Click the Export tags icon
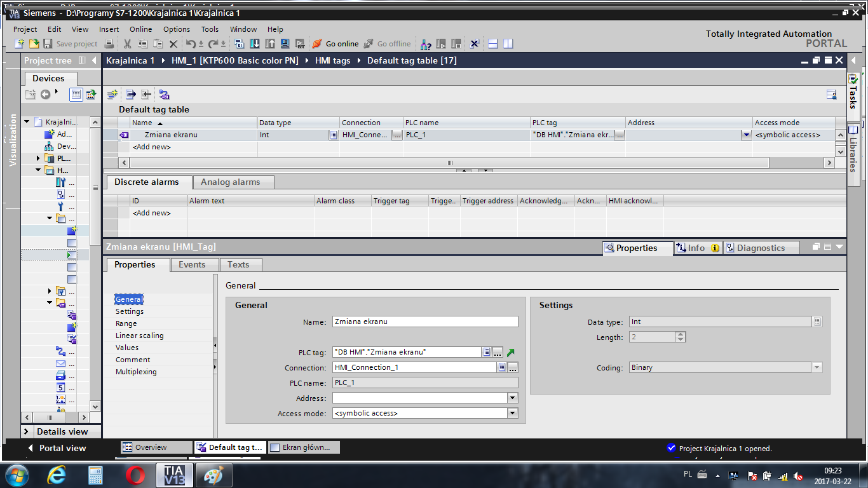Screen dimensions: 868x488 tap(131, 95)
